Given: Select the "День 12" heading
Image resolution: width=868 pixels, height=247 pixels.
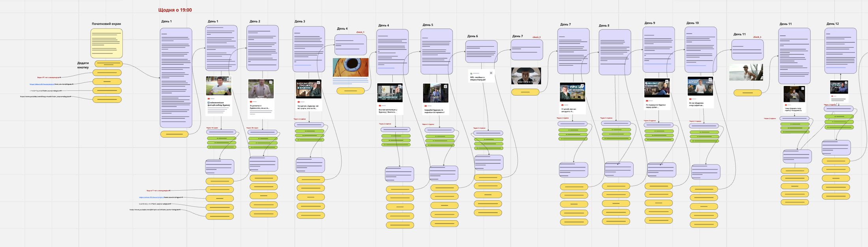Looking at the screenshot, I should [x=832, y=24].
